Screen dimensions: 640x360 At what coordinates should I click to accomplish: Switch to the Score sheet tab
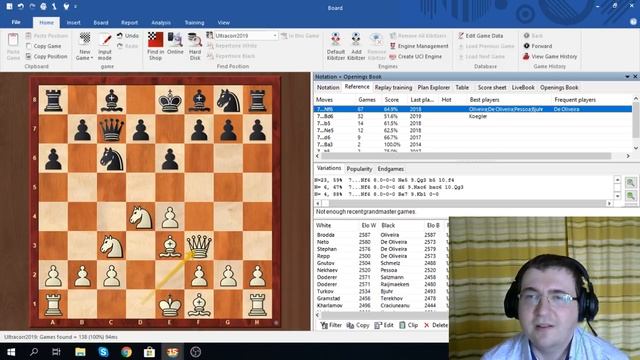click(492, 87)
